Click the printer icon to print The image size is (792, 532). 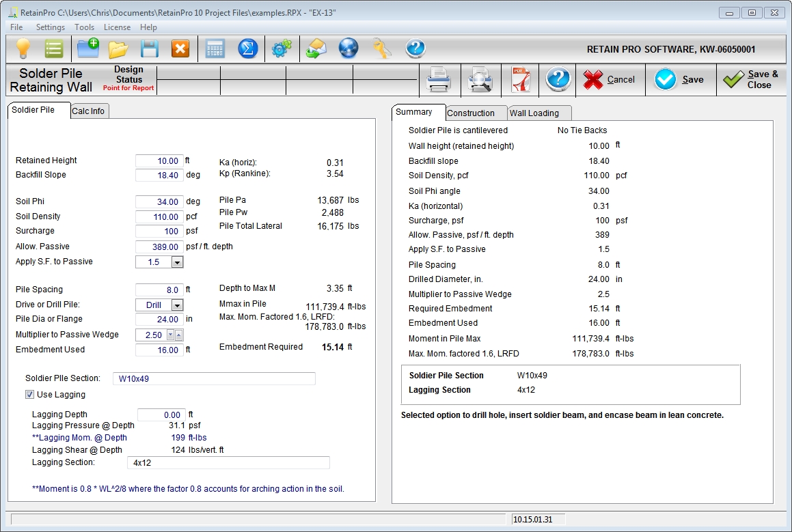(x=439, y=80)
